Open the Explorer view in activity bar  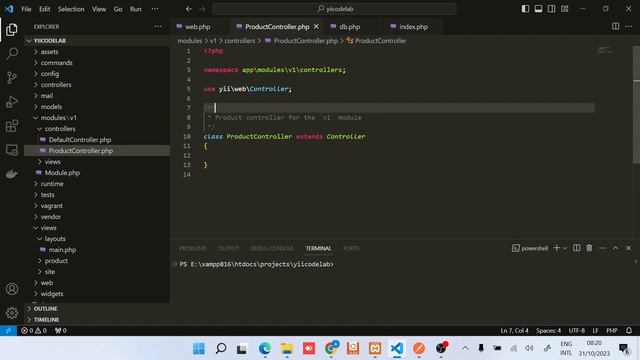click(x=12, y=29)
